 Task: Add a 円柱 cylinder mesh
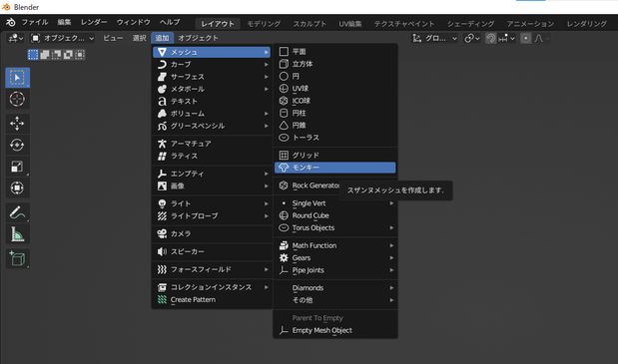point(335,113)
